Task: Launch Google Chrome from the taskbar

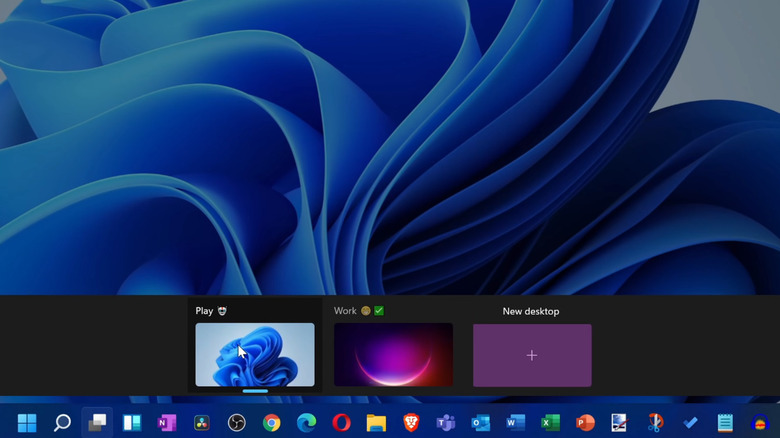Action: click(x=271, y=423)
